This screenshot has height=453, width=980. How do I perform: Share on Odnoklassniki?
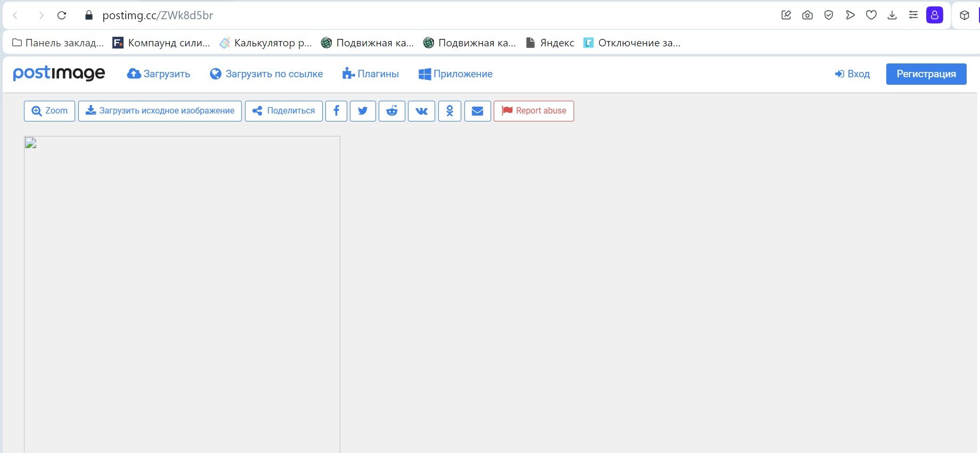click(450, 111)
